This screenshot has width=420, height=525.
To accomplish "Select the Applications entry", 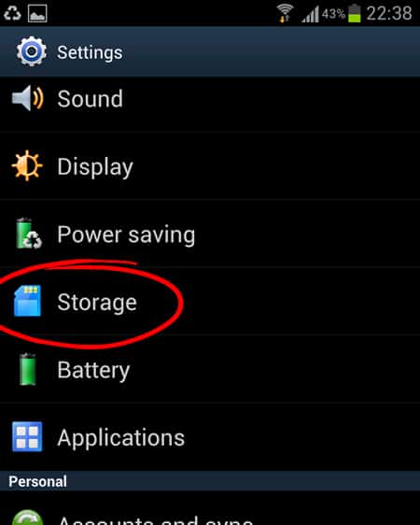I will click(x=210, y=437).
